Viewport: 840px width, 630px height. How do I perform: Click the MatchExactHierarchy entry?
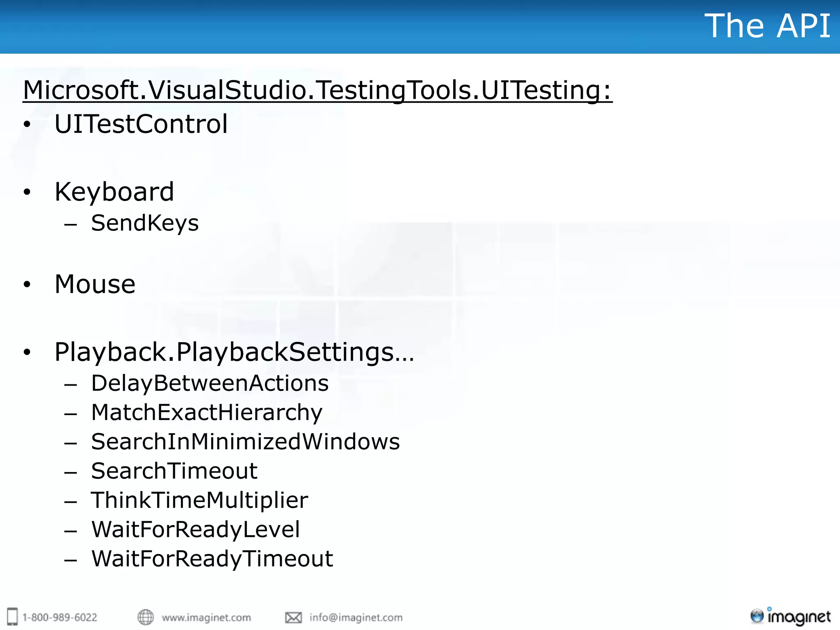[207, 413]
